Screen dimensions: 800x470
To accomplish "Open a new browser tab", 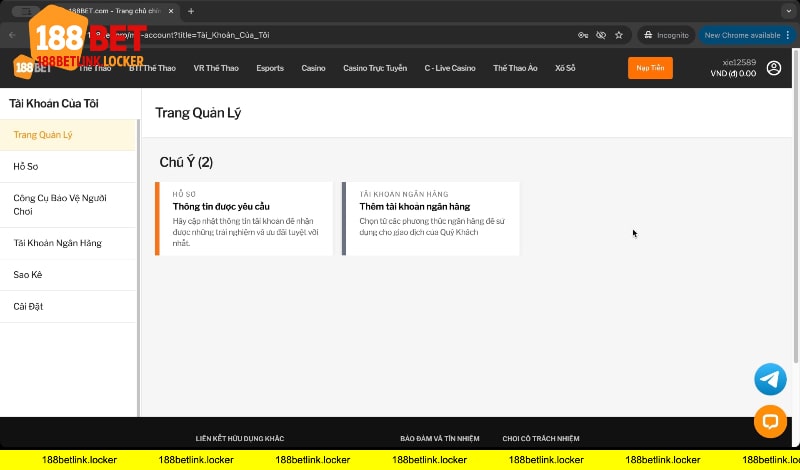I will point(191,11).
